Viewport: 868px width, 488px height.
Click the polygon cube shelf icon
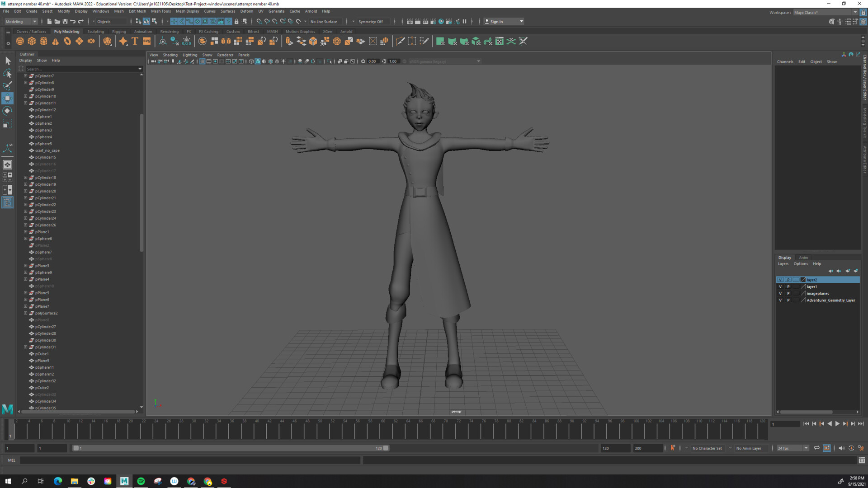coord(32,41)
